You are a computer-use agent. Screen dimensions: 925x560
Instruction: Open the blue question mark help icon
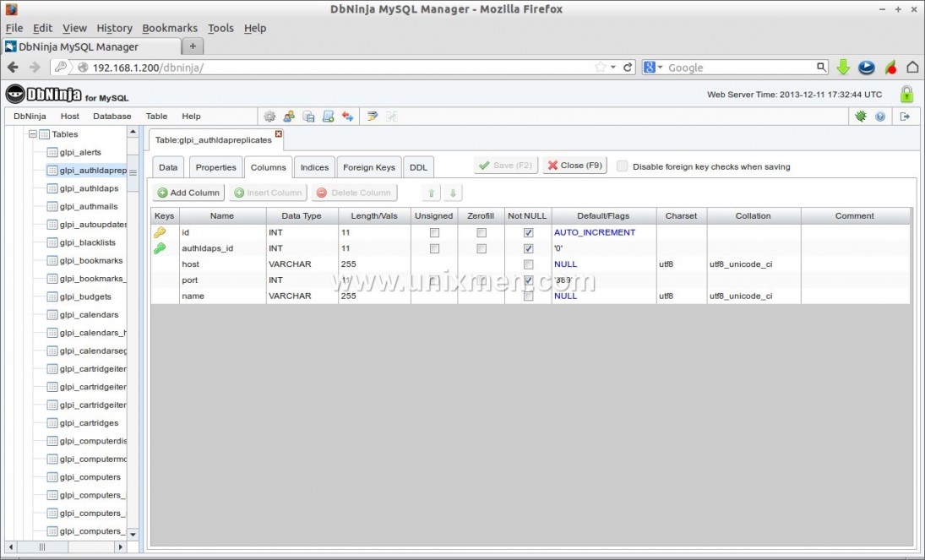click(x=880, y=117)
